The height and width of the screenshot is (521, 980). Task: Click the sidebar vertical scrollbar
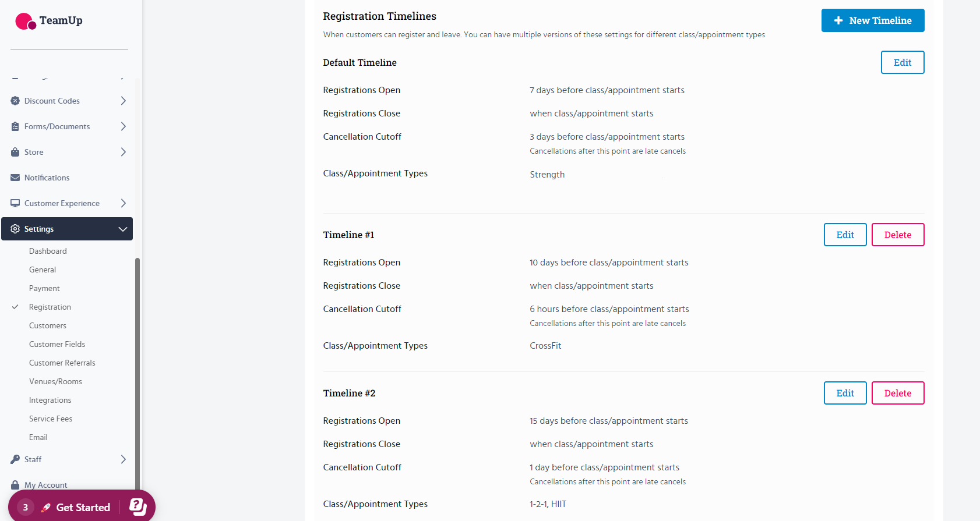point(138,373)
